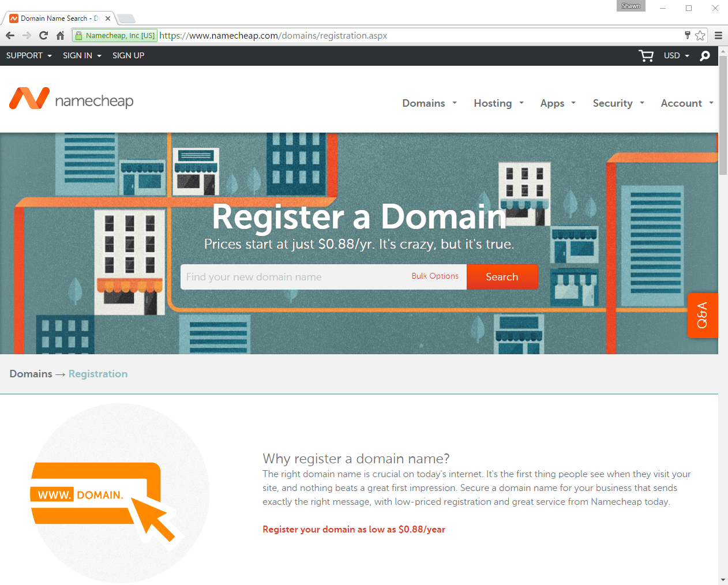The image size is (728, 585).
Task: Open the Chrome hamburger menu
Action: 718,36
